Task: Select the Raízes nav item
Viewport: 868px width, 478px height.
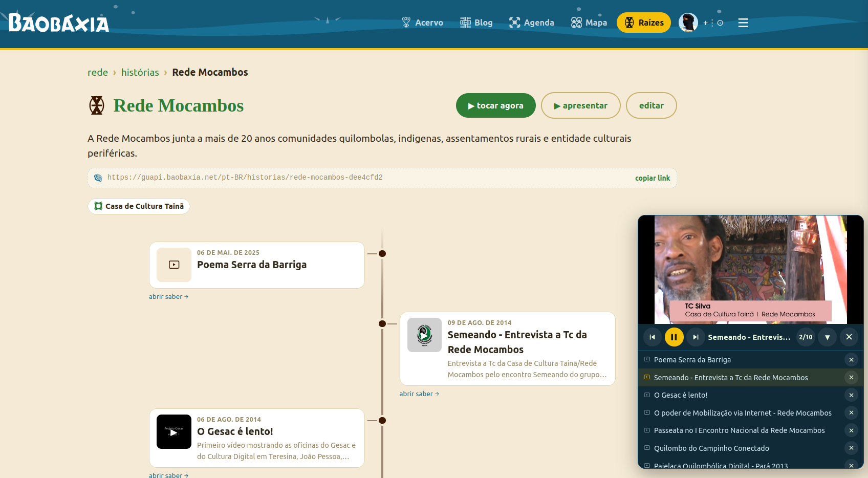Action: pyautogui.click(x=644, y=23)
